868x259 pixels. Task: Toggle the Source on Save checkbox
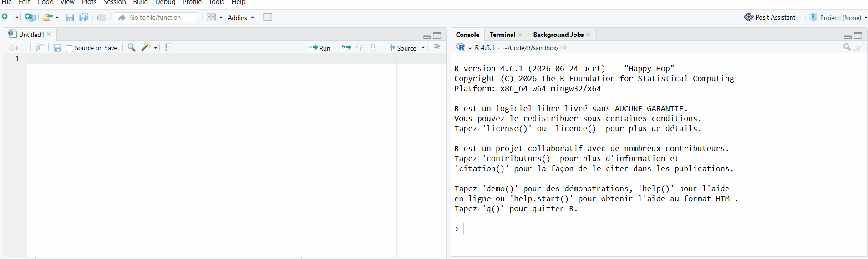pos(70,48)
